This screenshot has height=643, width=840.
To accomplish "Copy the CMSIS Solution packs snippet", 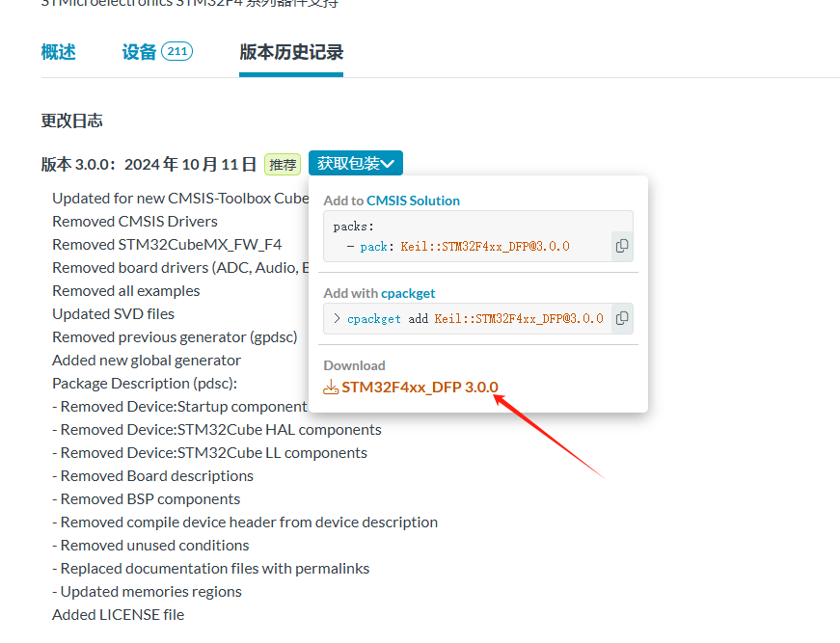I will pyautogui.click(x=622, y=246).
